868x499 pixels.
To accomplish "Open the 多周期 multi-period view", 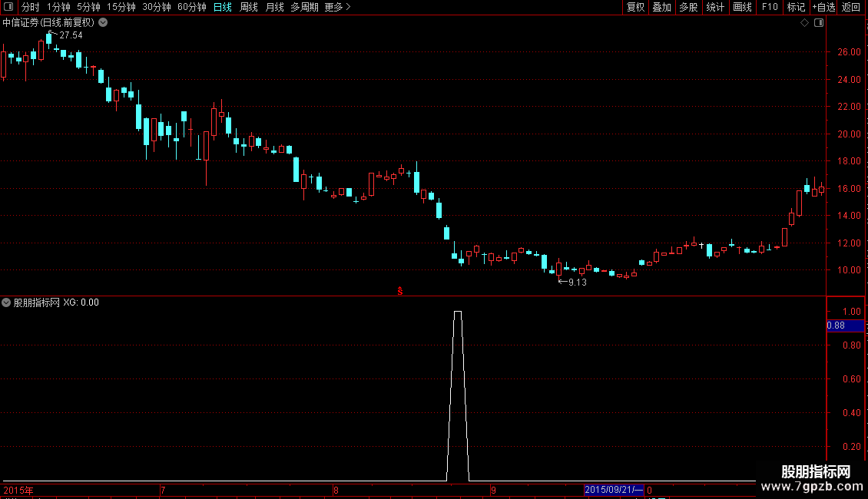I will 304,7.
